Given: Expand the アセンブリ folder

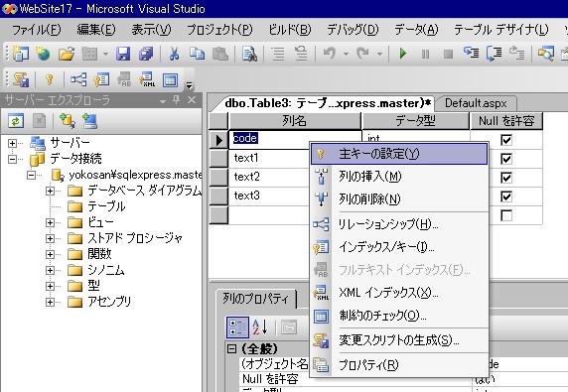Looking at the screenshot, I should (x=50, y=302).
